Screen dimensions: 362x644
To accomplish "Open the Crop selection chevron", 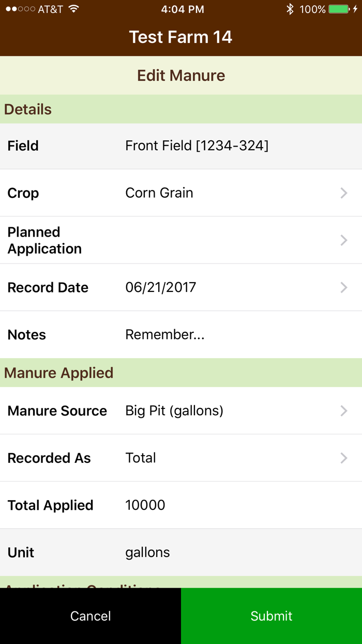I will (344, 193).
